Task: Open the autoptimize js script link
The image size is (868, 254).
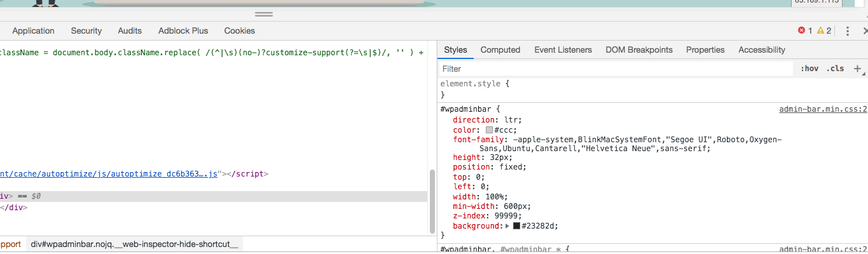Action: click(x=109, y=173)
